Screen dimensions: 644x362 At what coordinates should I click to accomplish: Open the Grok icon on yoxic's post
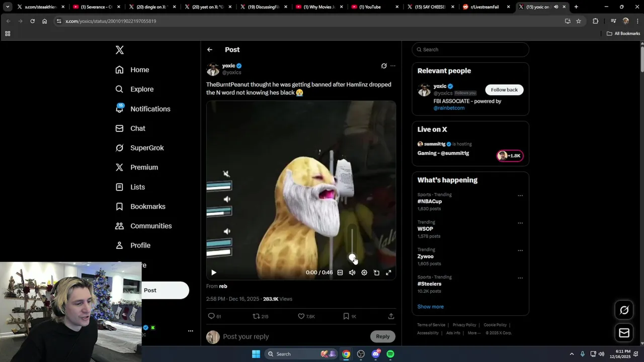point(384,66)
